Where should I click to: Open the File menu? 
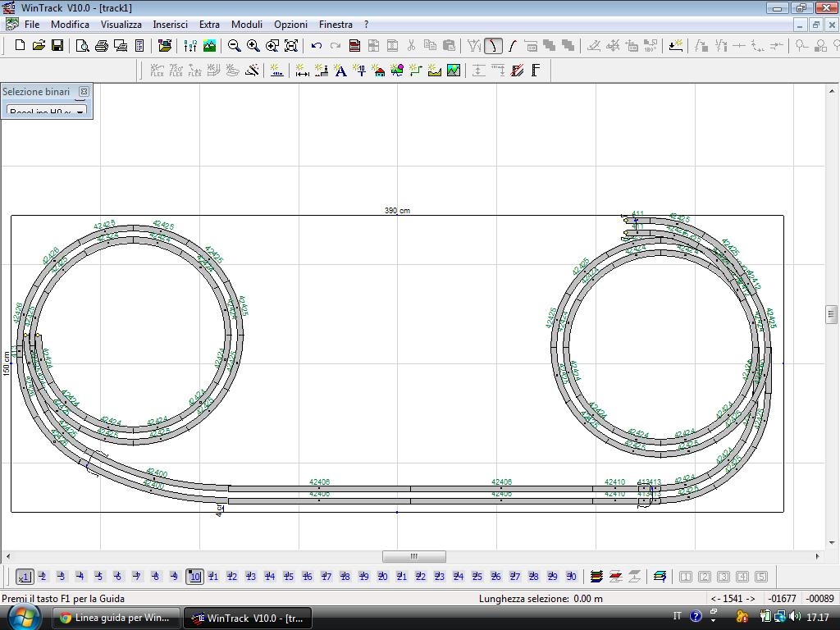(32, 24)
